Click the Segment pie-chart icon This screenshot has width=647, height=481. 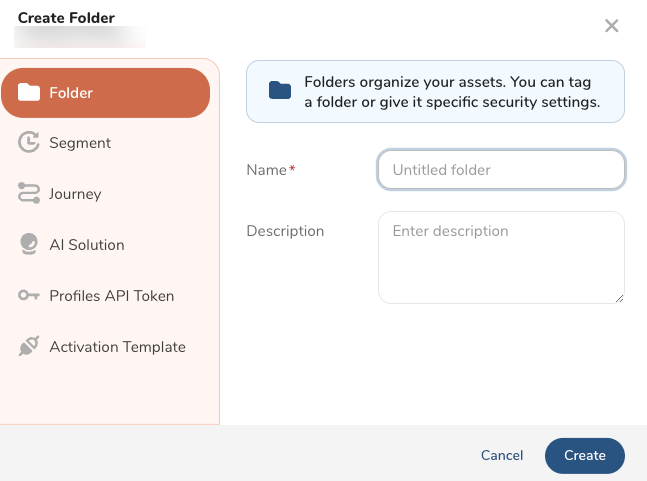coord(29,143)
